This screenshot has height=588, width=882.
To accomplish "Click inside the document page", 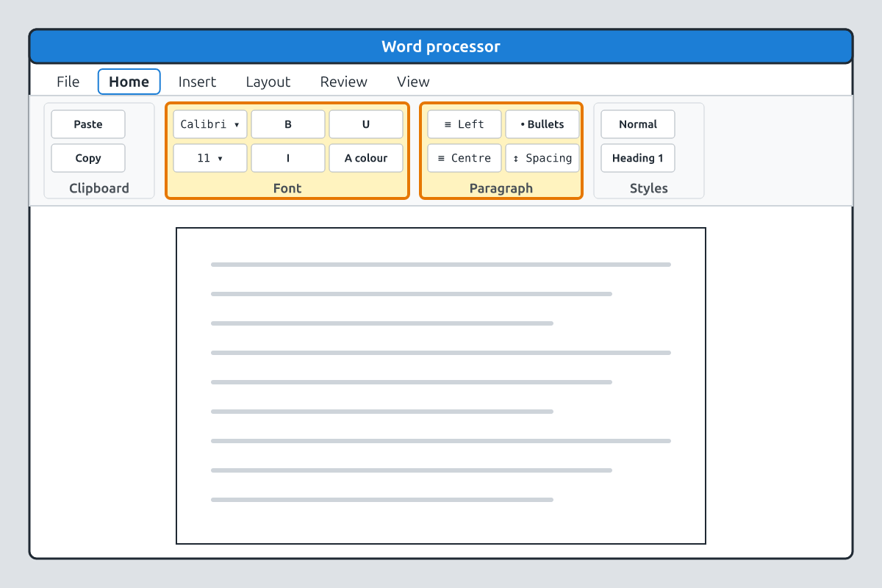I will coord(441,386).
